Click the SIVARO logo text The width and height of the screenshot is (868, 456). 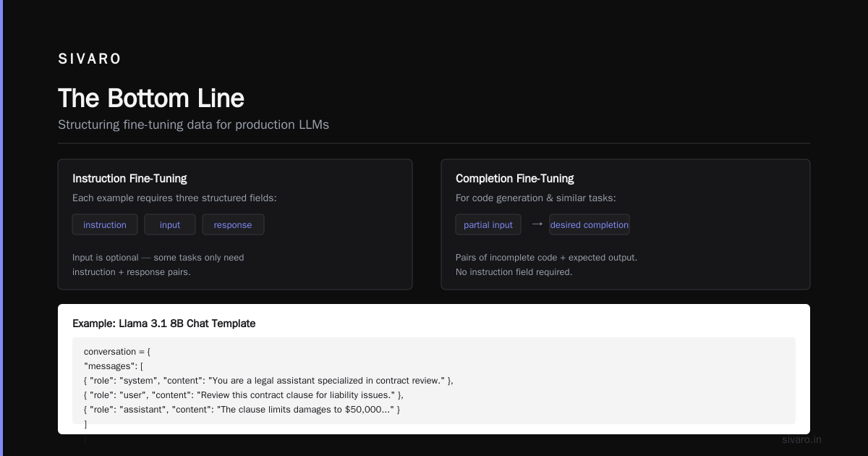90,59
